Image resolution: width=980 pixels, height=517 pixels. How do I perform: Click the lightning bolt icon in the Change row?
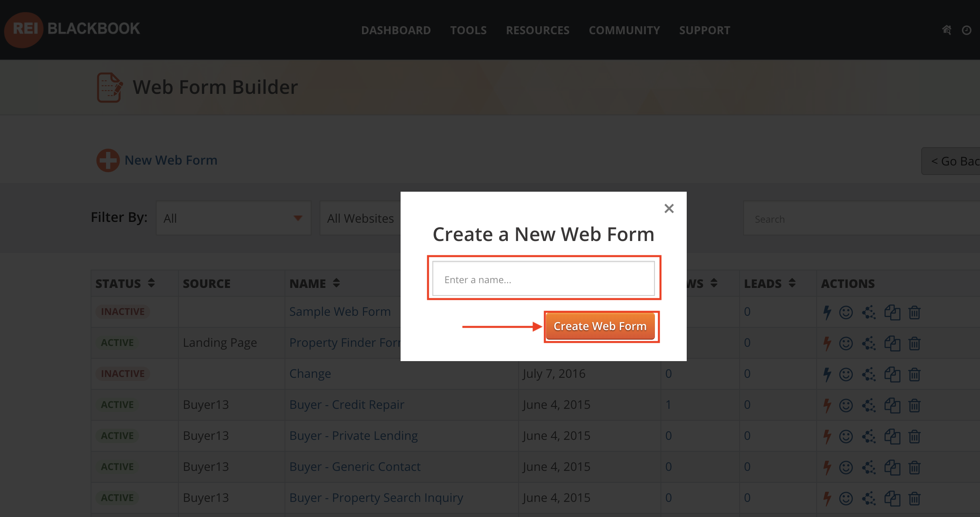tap(827, 374)
